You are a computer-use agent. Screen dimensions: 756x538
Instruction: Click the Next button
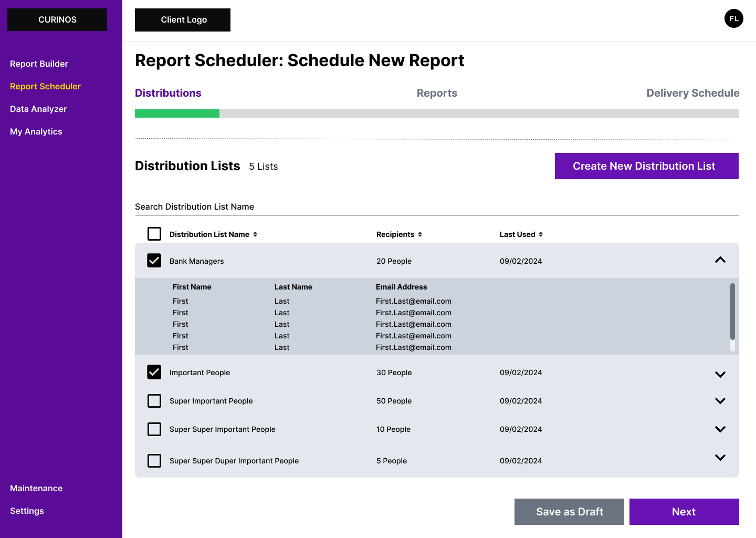pos(684,512)
